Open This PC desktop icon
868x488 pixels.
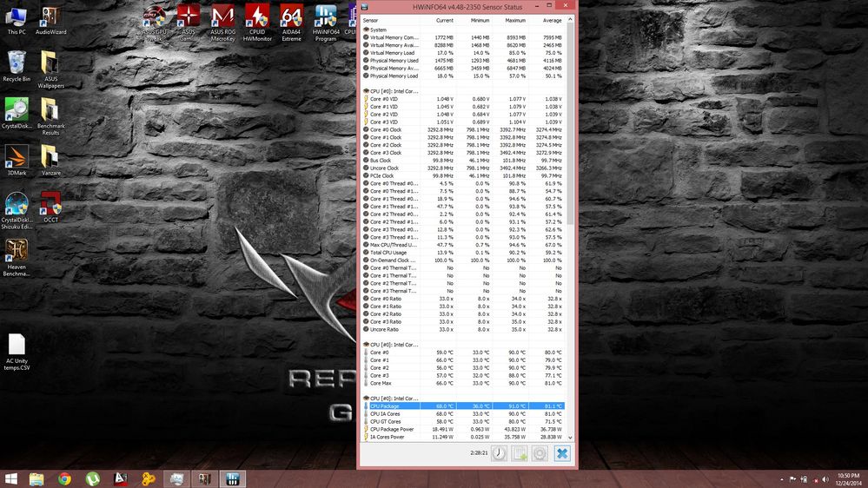coord(17,21)
